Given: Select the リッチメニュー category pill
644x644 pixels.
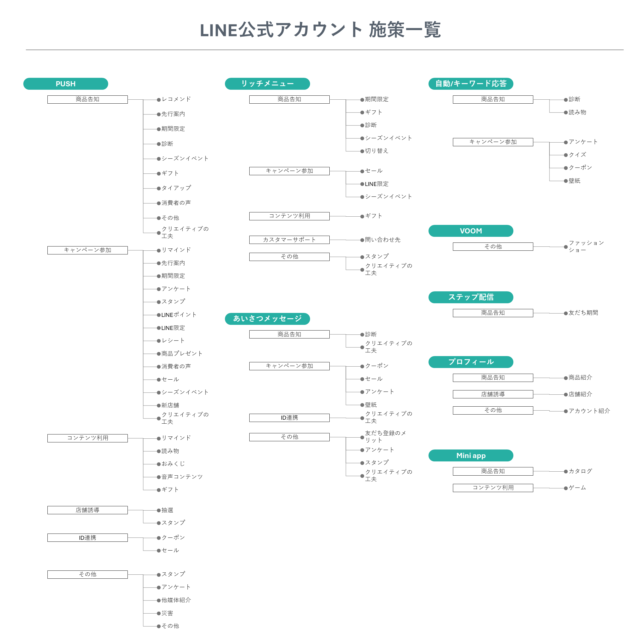Looking at the screenshot, I should 267,84.
